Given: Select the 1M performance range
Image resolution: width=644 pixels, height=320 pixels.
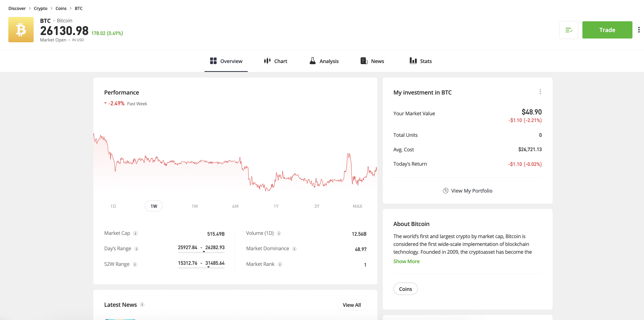Looking at the screenshot, I should pyautogui.click(x=194, y=206).
